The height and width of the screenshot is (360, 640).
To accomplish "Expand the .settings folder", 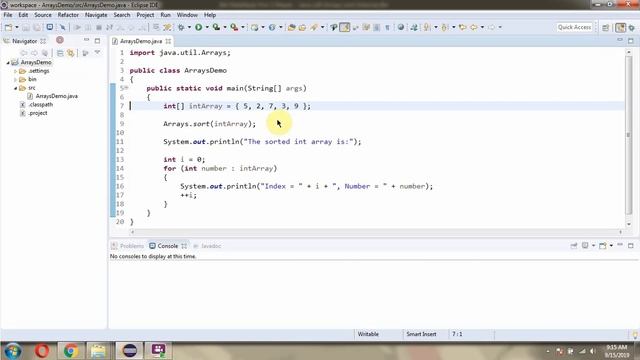I will click(x=16, y=71).
